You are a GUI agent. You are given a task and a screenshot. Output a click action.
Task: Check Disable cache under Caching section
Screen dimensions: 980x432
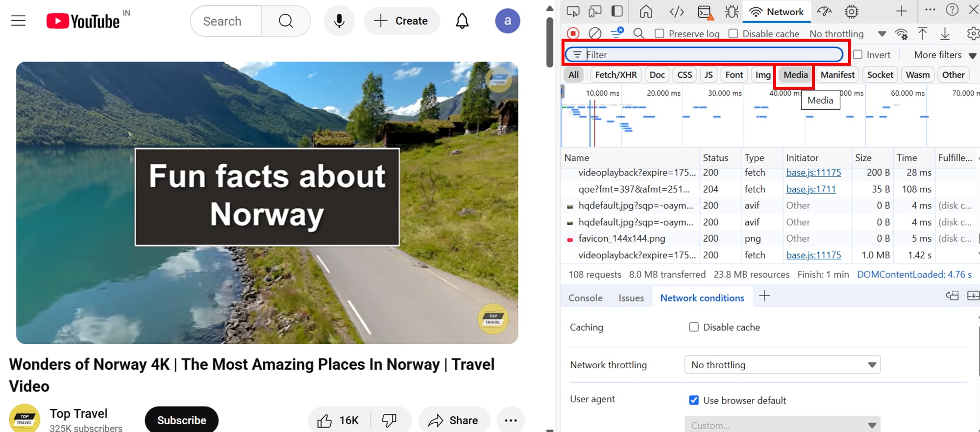tap(694, 327)
